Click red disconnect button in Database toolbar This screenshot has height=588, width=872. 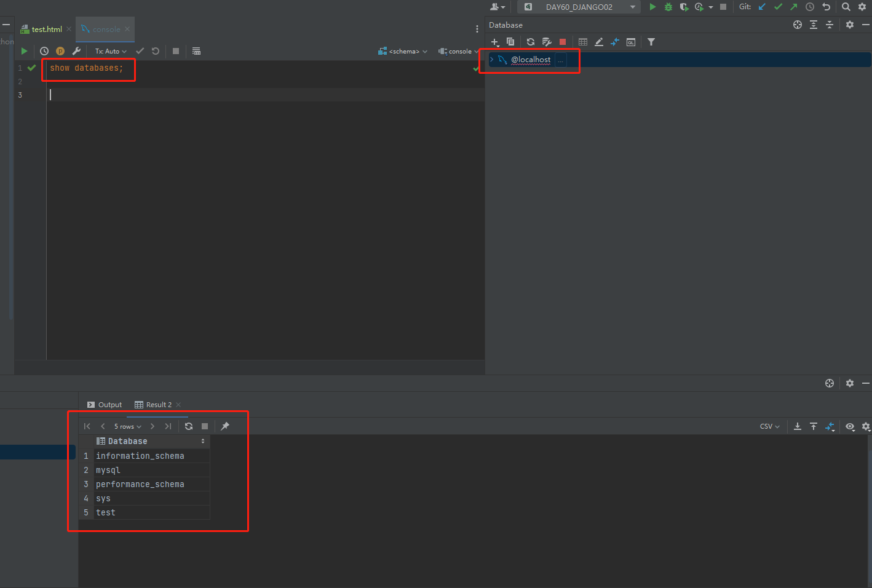point(563,42)
